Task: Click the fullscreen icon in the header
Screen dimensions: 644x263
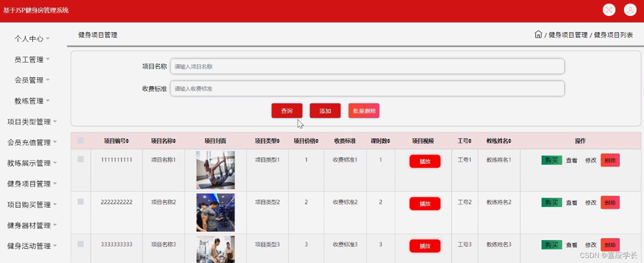Action: [609, 10]
